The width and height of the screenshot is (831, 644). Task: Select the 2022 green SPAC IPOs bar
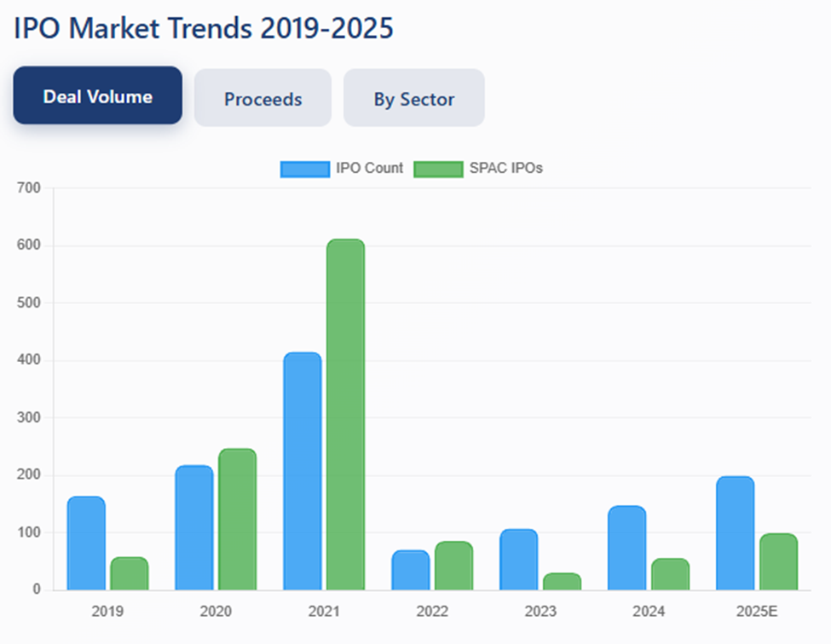click(x=453, y=566)
